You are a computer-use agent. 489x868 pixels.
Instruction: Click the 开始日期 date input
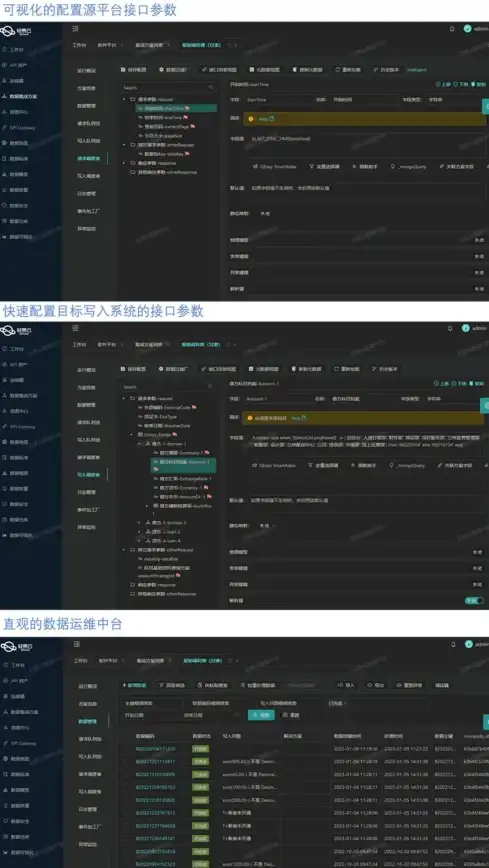[150, 715]
